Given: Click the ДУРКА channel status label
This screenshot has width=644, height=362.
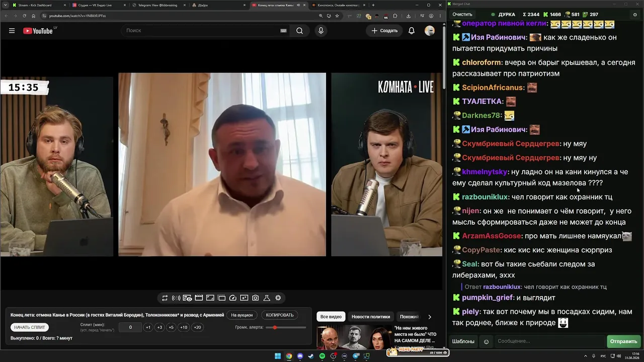Looking at the screenshot, I should [x=507, y=15].
